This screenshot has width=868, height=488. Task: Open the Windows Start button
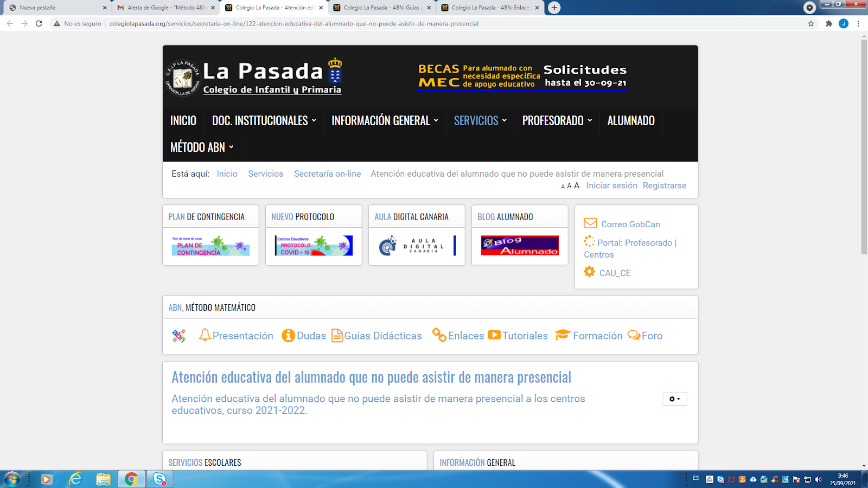(x=12, y=479)
